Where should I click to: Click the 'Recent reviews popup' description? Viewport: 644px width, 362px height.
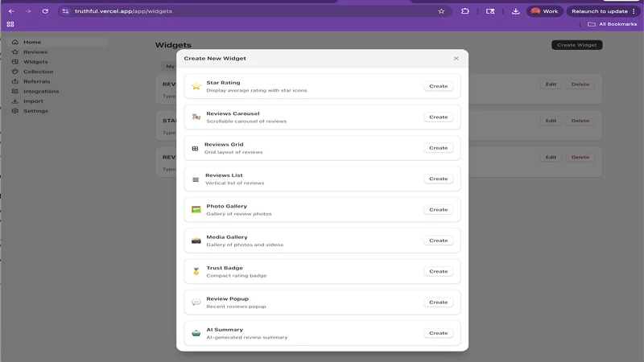coord(236,306)
